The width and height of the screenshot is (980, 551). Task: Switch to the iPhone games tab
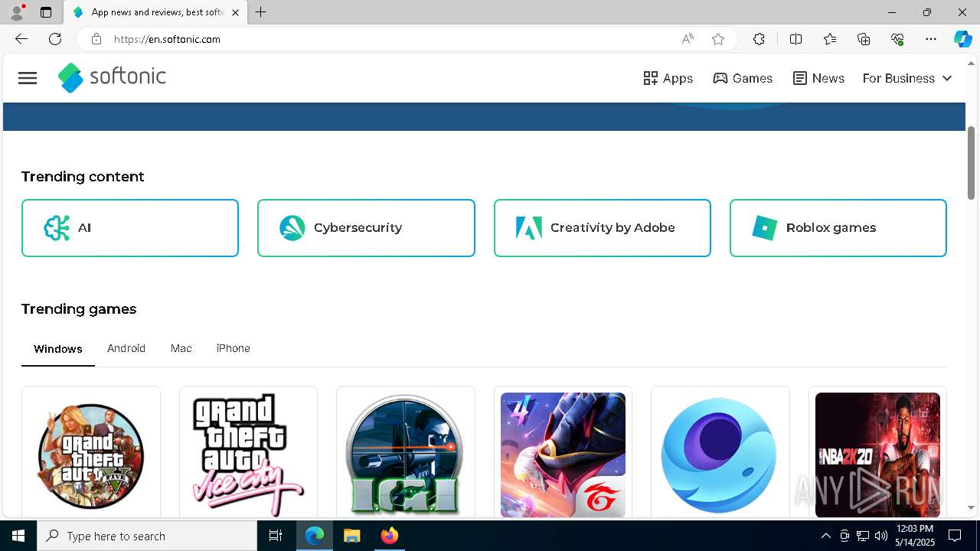(234, 348)
